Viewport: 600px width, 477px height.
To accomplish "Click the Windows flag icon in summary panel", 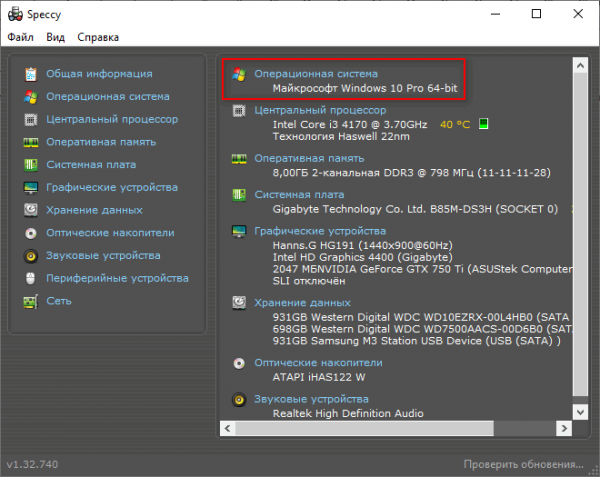I will [239, 74].
